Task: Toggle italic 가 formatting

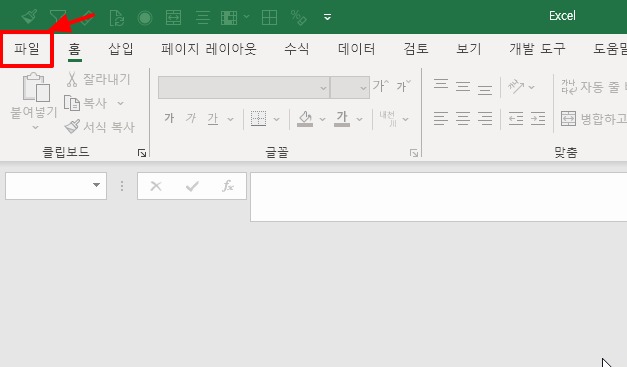Action: tap(191, 118)
